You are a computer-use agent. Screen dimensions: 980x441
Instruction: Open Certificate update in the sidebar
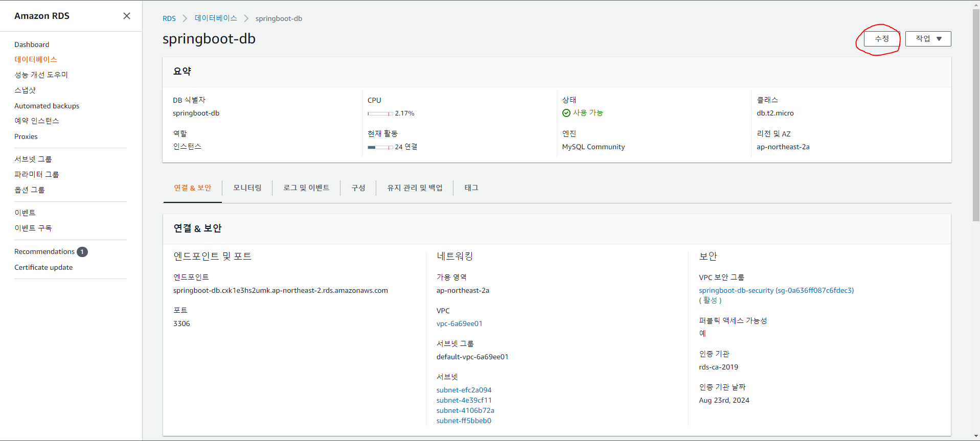[43, 267]
